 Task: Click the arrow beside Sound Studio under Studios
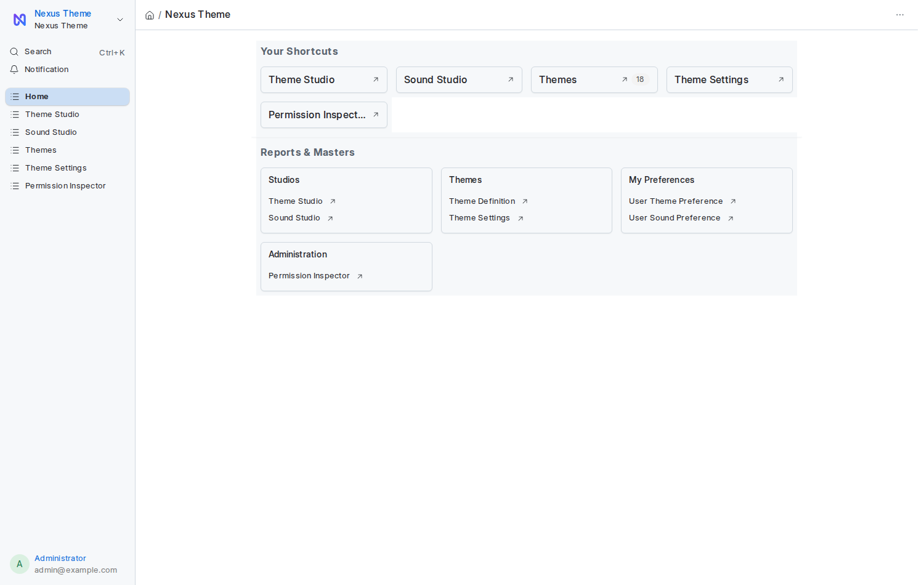point(330,219)
